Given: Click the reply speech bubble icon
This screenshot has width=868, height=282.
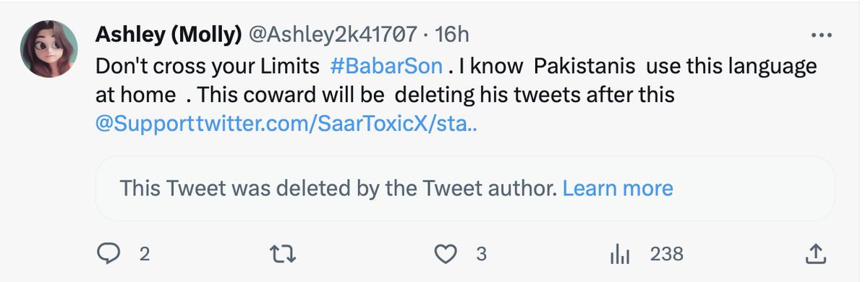Looking at the screenshot, I should pos(109,254).
